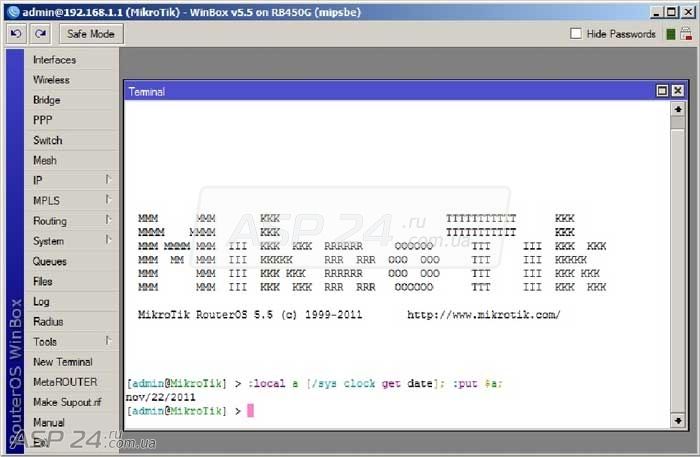Click the Undo arrow button
Screen dimensions: 700x457
tap(16, 34)
